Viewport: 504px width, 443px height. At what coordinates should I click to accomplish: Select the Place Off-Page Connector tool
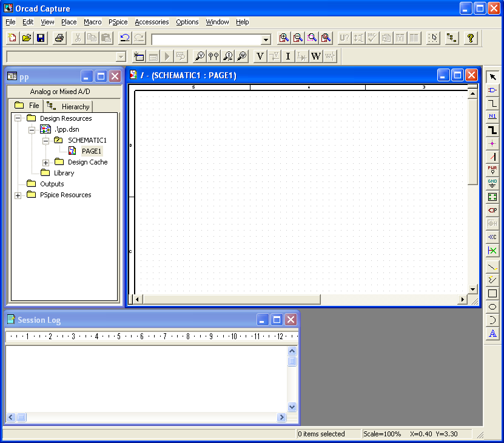(x=492, y=237)
